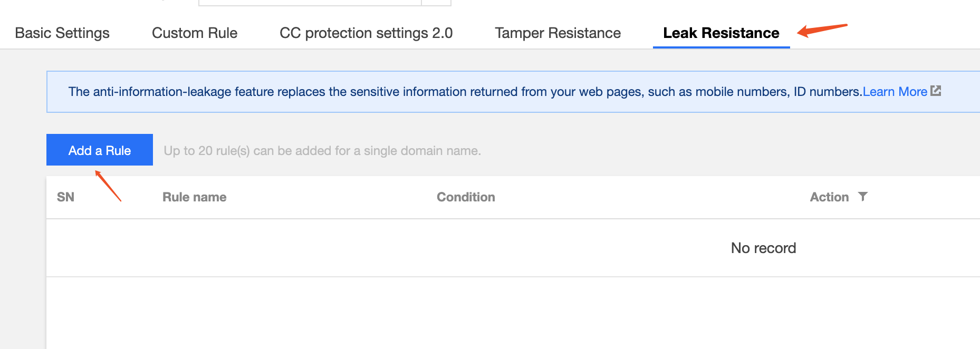Click the No record empty table message

[763, 248]
